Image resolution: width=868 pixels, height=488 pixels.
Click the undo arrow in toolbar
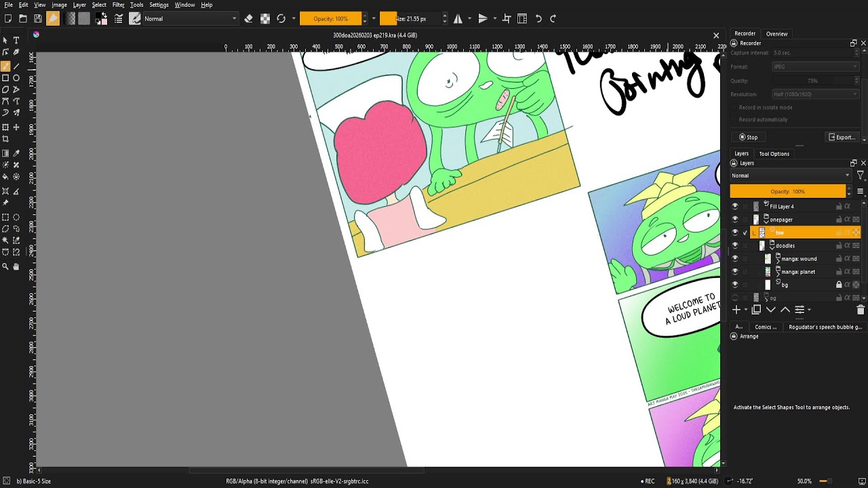click(x=538, y=19)
